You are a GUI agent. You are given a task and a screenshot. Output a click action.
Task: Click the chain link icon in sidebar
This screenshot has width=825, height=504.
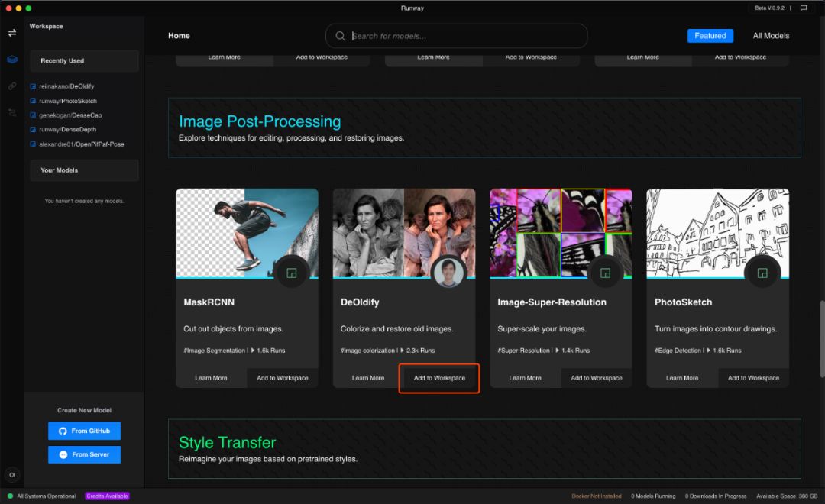pyautogui.click(x=12, y=86)
